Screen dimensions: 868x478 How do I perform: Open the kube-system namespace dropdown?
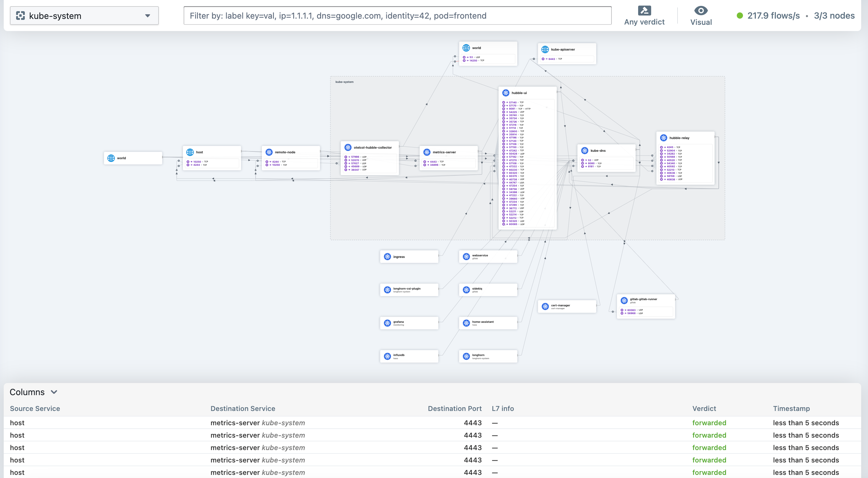[84, 16]
